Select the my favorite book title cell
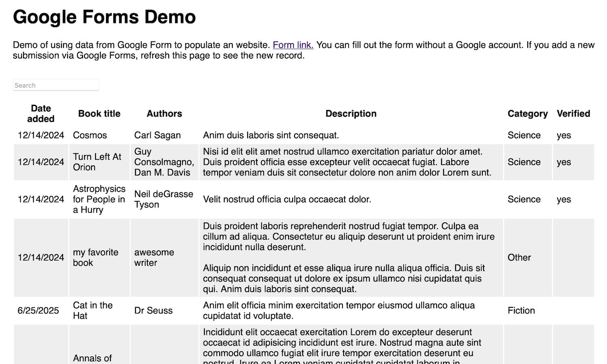607x364 pixels. [96, 258]
